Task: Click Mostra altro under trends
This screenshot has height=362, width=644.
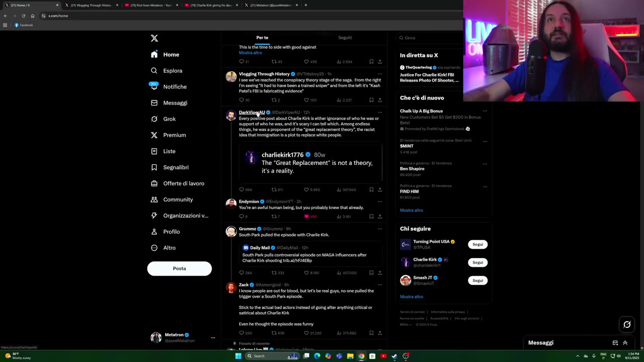Action: pyautogui.click(x=412, y=210)
